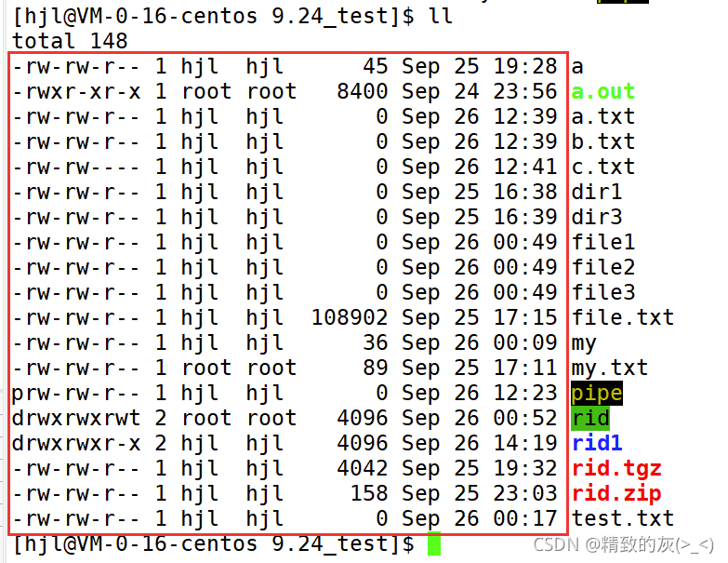
Task: Click the size 45 value
Action: pos(375,66)
